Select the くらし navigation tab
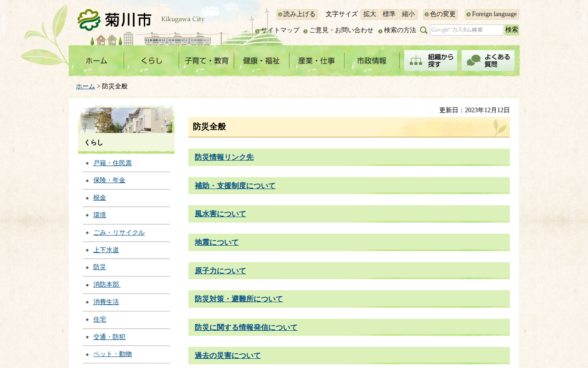 152,61
